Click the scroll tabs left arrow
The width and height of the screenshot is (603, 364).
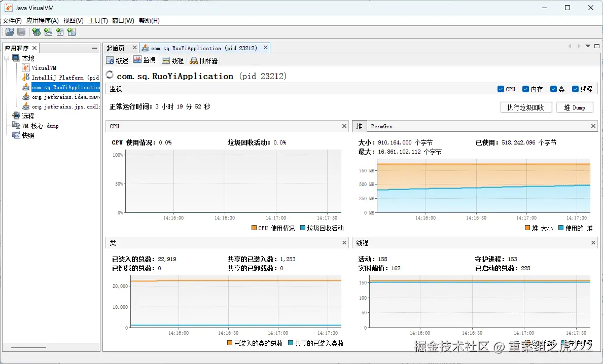(x=570, y=46)
